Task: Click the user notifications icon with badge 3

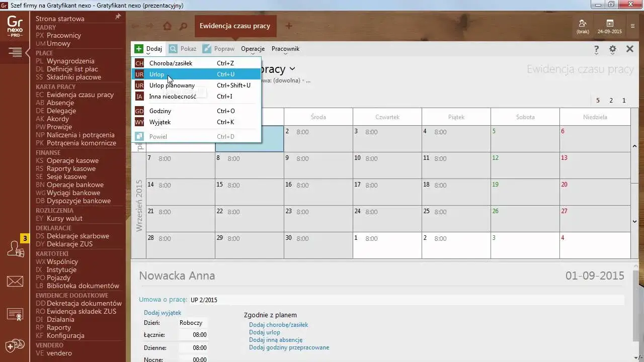Action: pos(15,249)
